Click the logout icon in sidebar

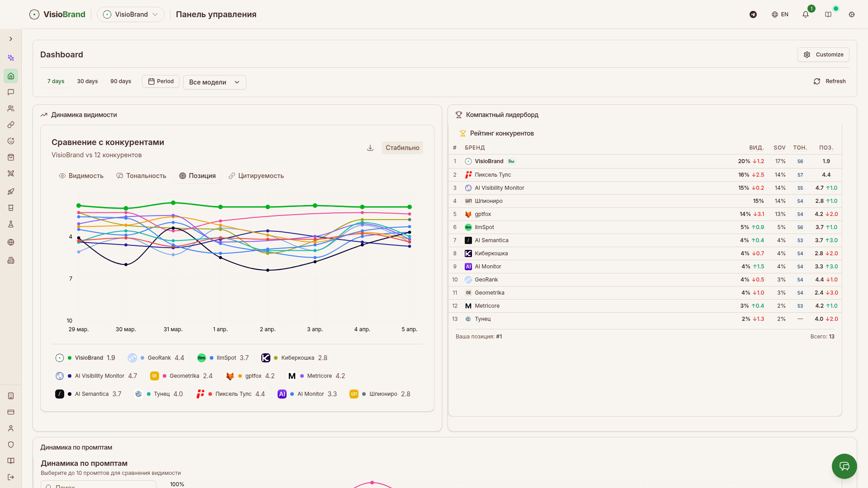(x=11, y=477)
